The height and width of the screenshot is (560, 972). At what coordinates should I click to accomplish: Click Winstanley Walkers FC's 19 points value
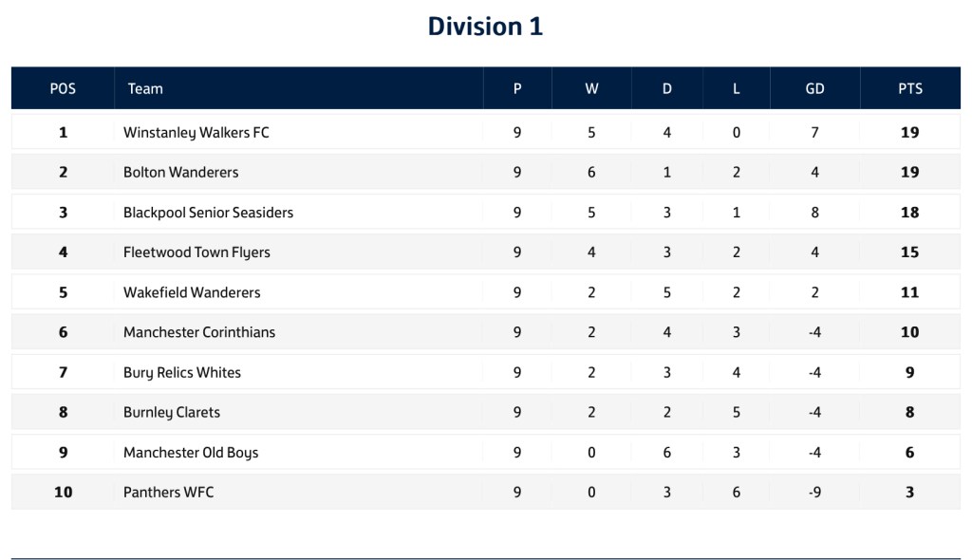click(x=909, y=133)
